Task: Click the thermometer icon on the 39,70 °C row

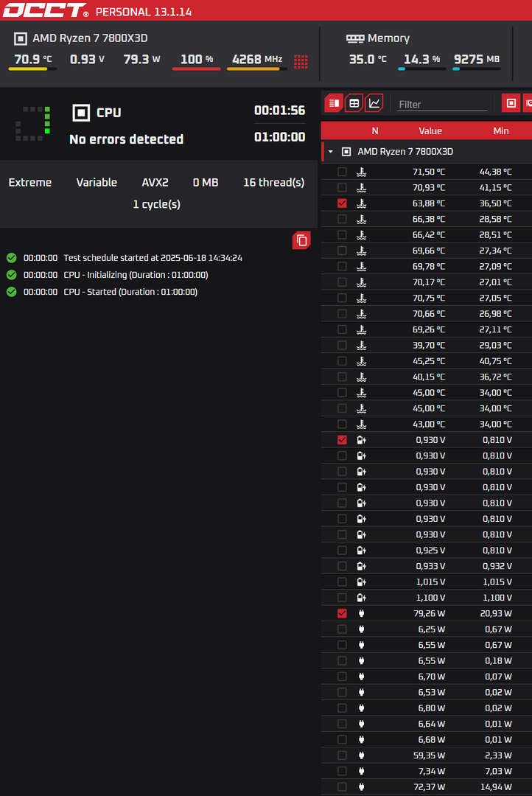Action: pyautogui.click(x=362, y=346)
